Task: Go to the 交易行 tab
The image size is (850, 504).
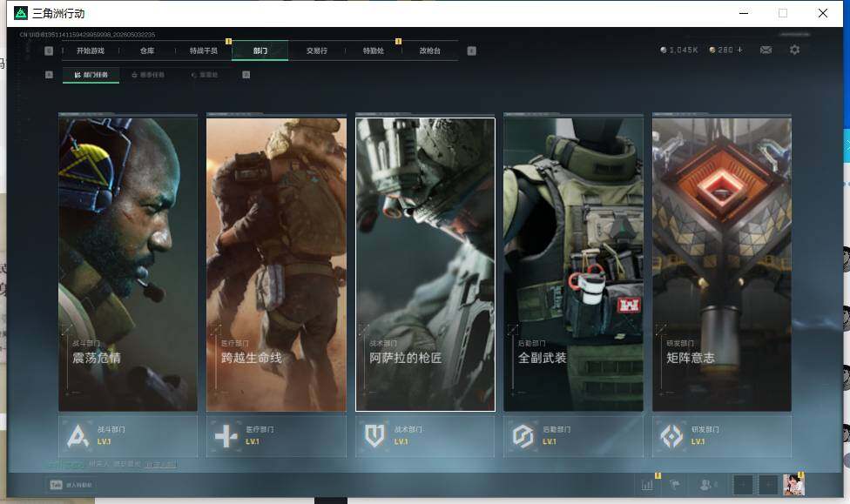Action: pos(317,50)
